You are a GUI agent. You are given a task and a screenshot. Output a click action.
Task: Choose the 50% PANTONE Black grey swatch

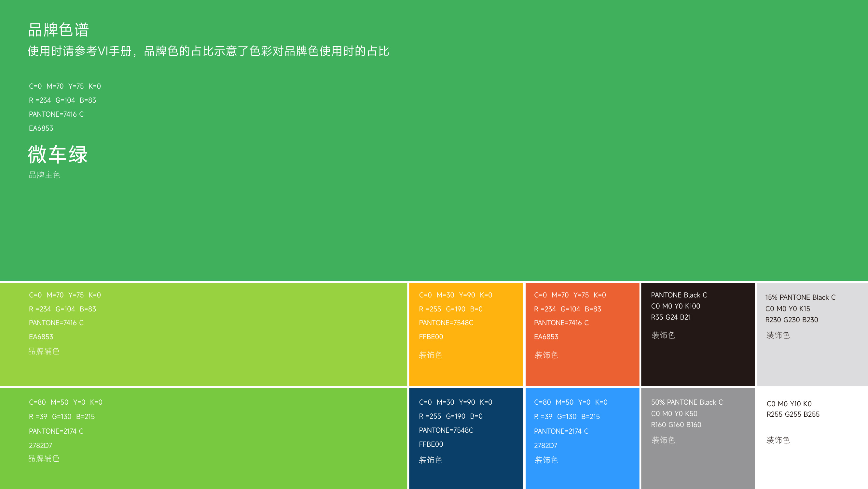tap(698, 439)
